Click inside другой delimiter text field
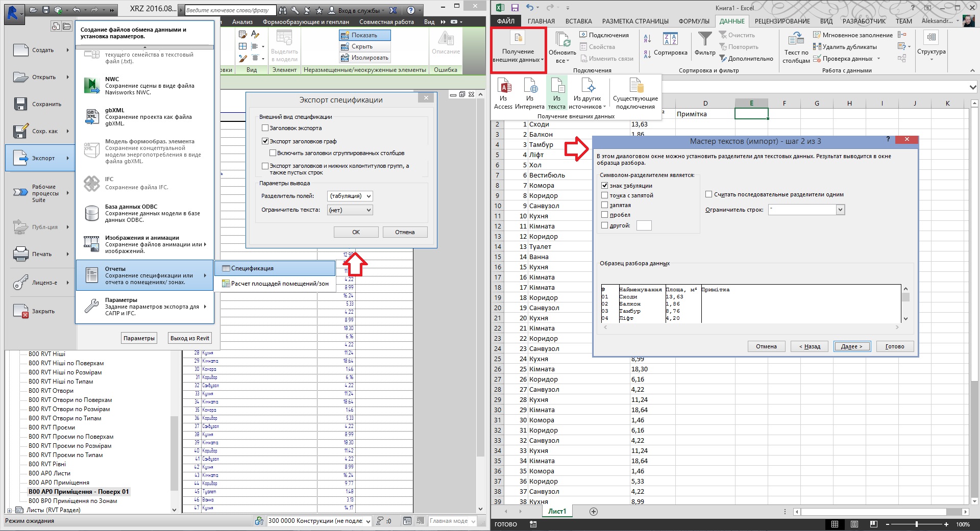Viewport: 980px width, 531px height. point(644,225)
